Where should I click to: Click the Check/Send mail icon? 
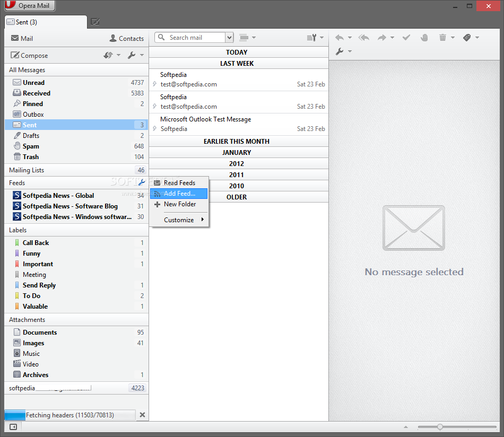108,55
